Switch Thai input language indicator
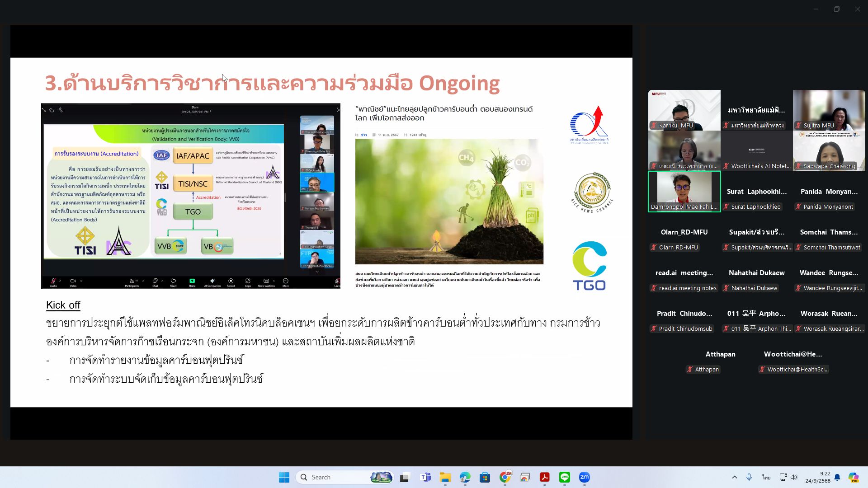 click(x=766, y=477)
